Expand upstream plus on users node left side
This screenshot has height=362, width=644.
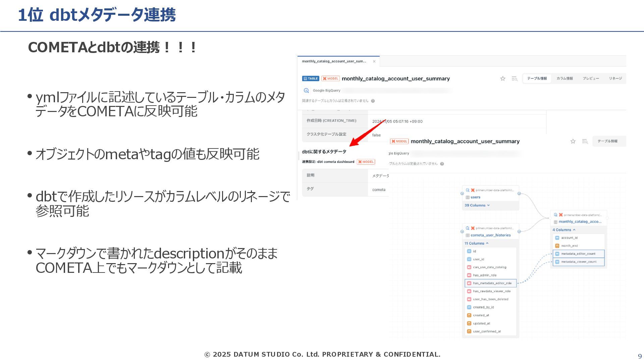coord(462,194)
